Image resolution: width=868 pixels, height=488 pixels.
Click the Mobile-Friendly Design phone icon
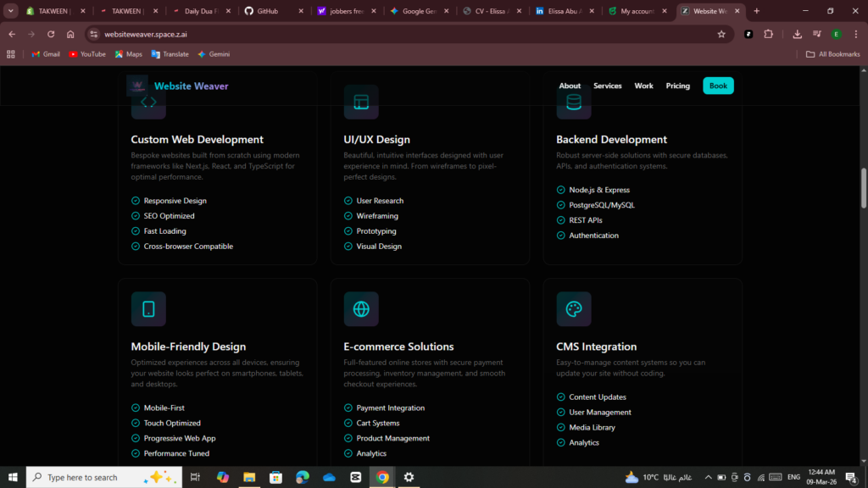pyautogui.click(x=148, y=308)
